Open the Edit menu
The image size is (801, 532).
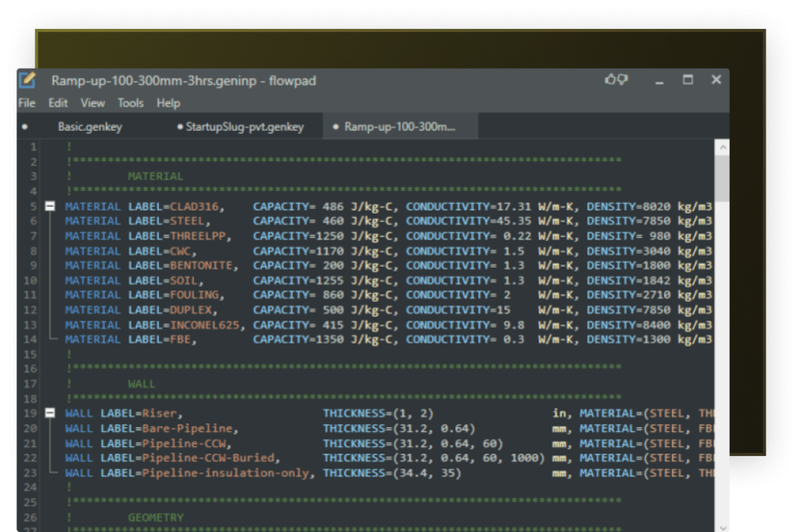coord(58,103)
